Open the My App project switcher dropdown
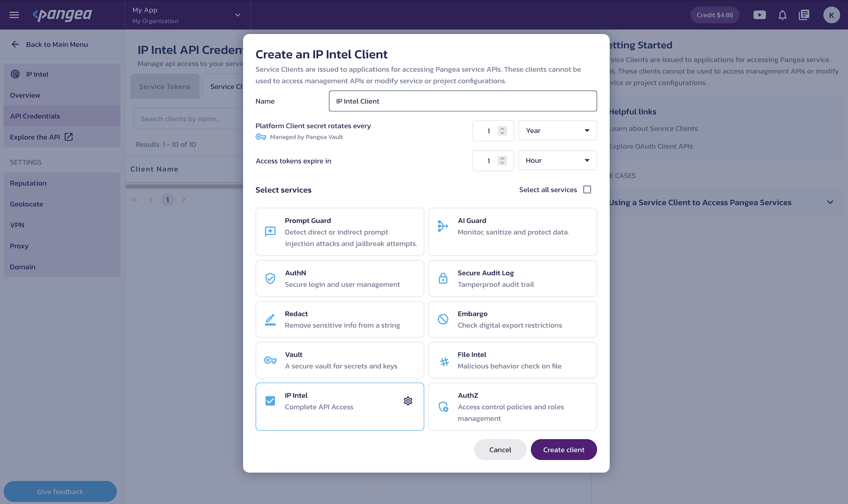Screen dimensions: 848x504 coord(187,15)
